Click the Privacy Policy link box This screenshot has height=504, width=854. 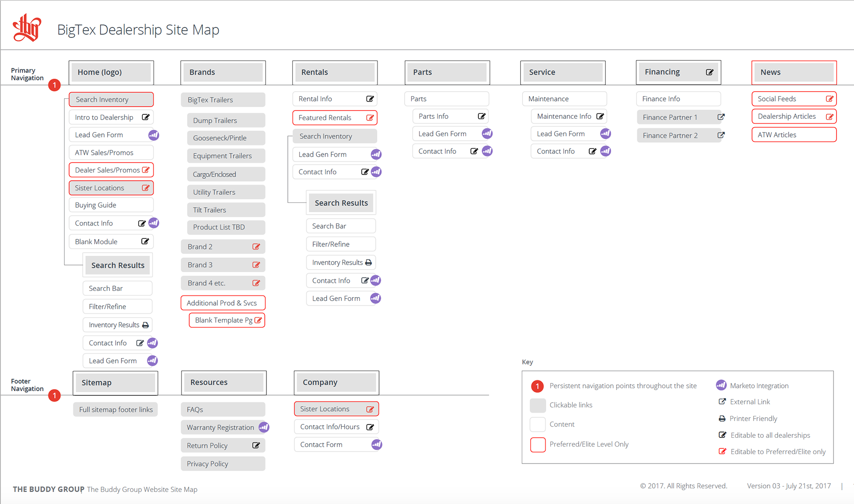(x=223, y=464)
